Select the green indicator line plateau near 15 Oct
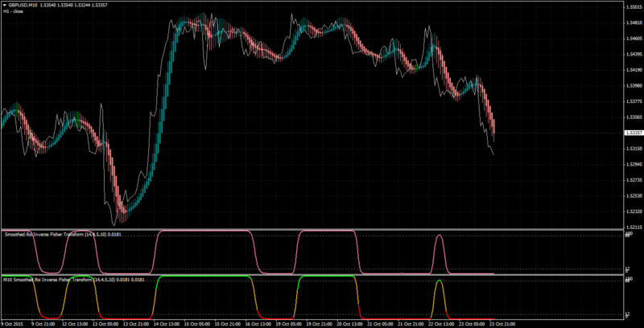Image resolution: width=644 pixels, height=328 pixels. 204,277
